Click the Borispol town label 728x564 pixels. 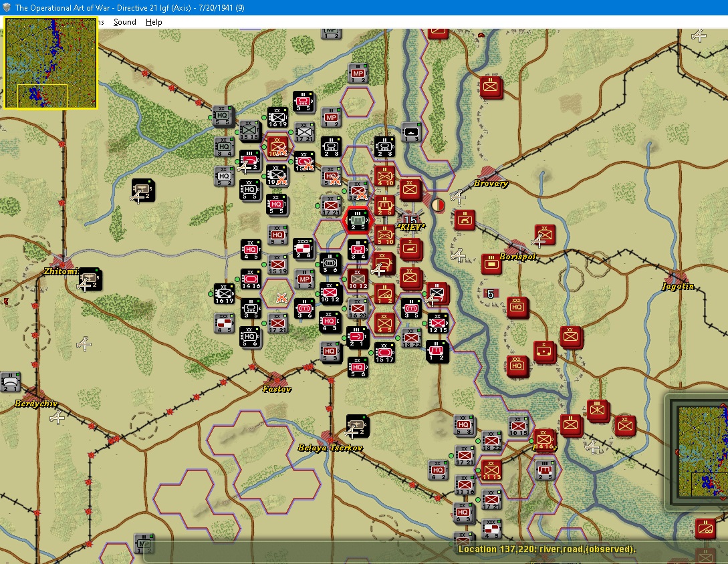pyautogui.click(x=518, y=256)
